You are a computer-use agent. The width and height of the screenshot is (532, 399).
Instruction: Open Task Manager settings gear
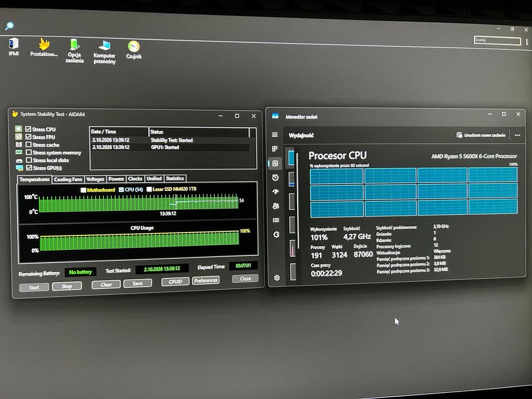277,278
